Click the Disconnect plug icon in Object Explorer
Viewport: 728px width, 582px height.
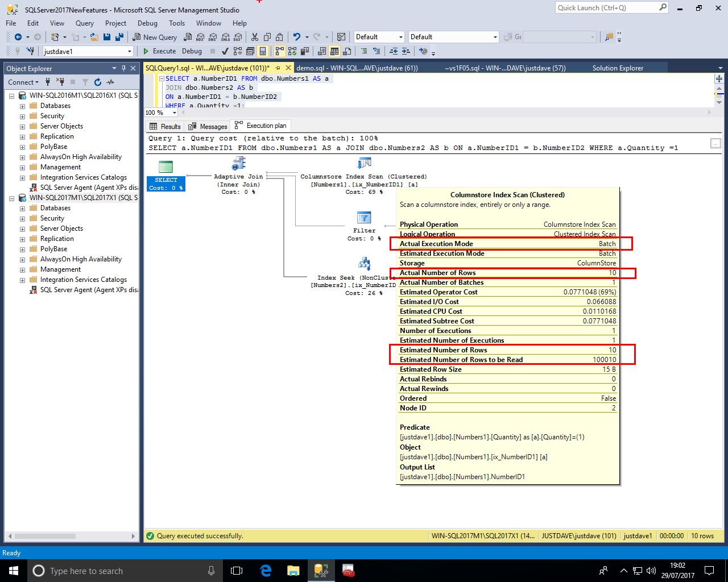[60, 82]
